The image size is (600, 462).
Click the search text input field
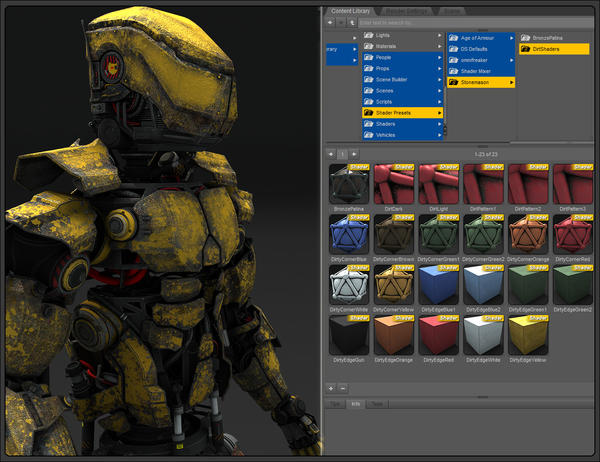pyautogui.click(x=476, y=23)
